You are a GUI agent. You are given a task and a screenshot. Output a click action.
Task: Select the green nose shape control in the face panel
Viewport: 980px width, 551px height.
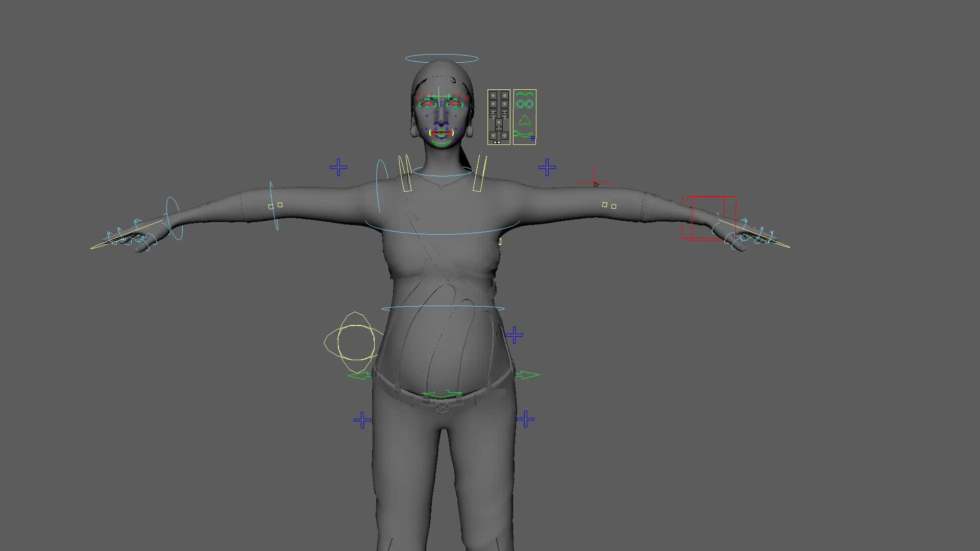525,119
